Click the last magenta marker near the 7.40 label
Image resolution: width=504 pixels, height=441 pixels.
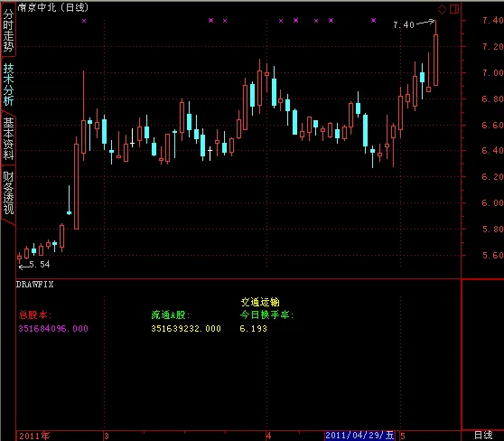pyautogui.click(x=373, y=20)
